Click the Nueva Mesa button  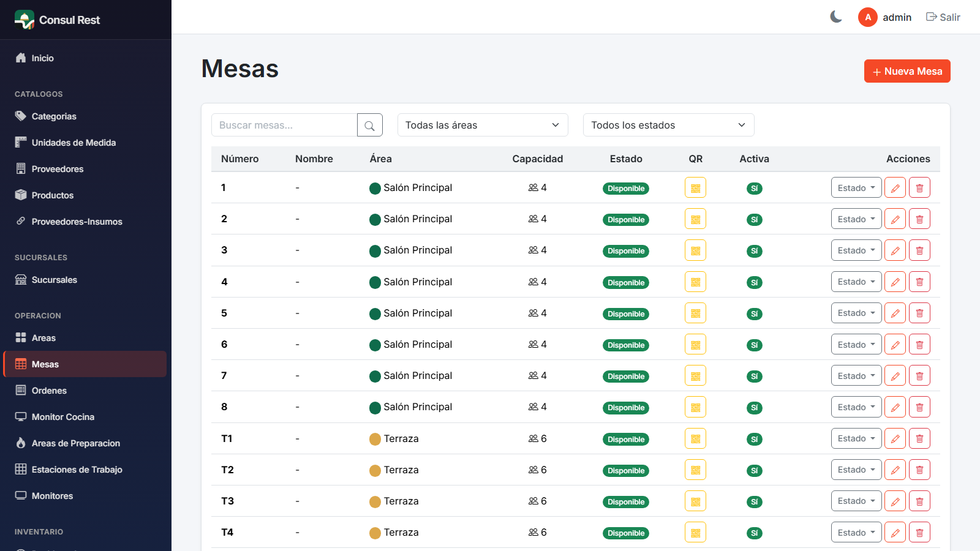point(907,71)
